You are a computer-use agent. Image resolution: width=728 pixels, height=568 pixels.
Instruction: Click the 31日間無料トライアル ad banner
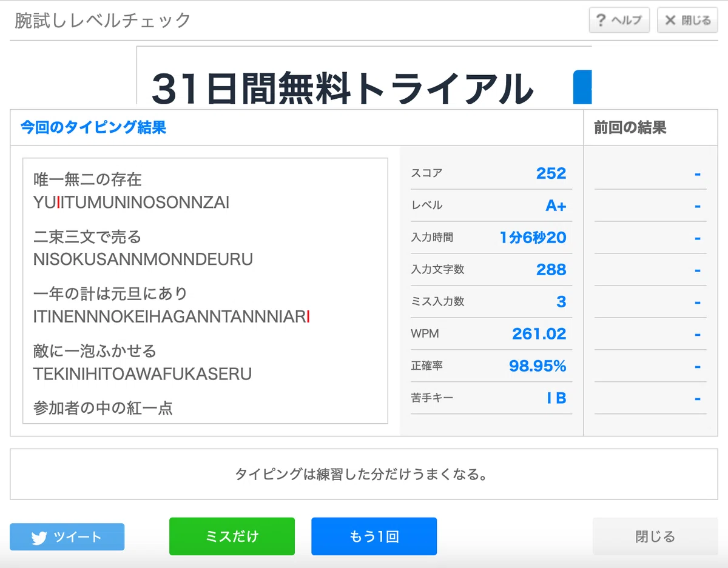(364, 75)
